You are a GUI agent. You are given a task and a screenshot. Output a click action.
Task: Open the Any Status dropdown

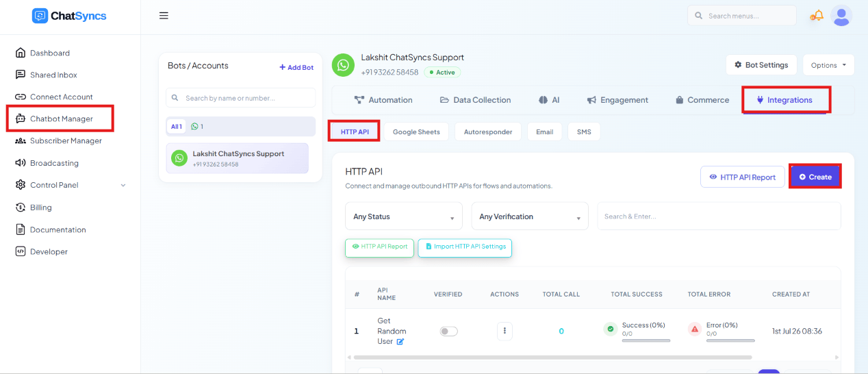[404, 216]
